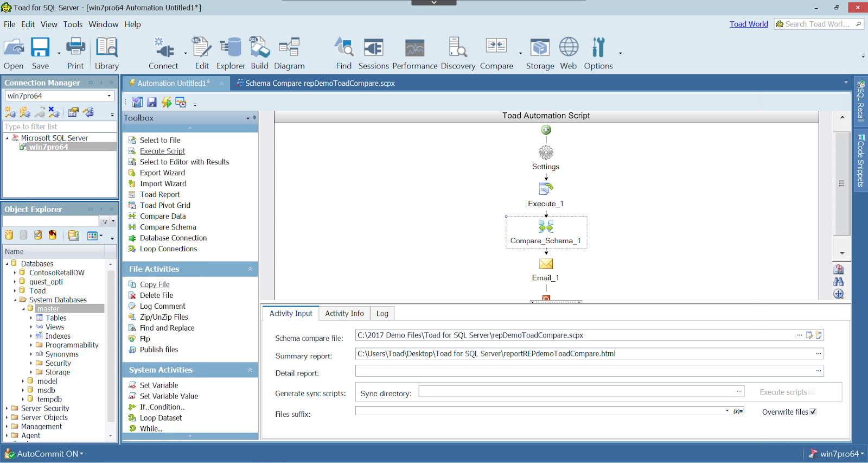
Task: Expand the Server Security node
Action: tap(7, 408)
